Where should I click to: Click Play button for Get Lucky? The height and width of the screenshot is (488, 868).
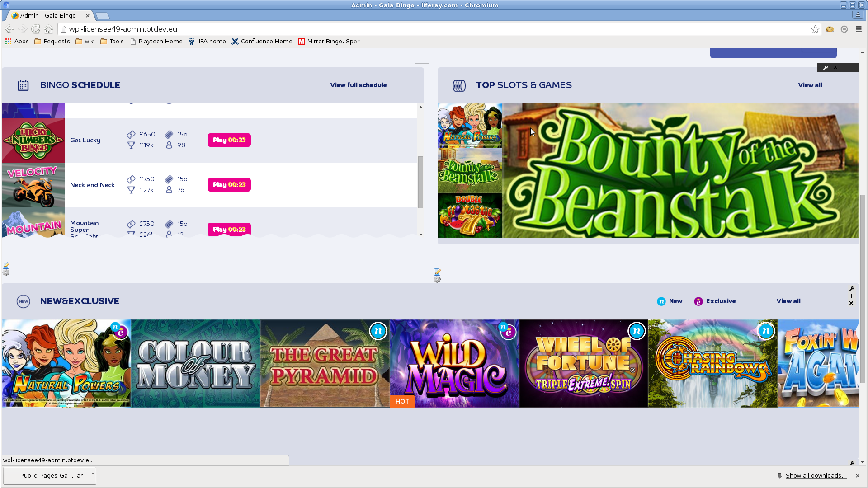[229, 140]
